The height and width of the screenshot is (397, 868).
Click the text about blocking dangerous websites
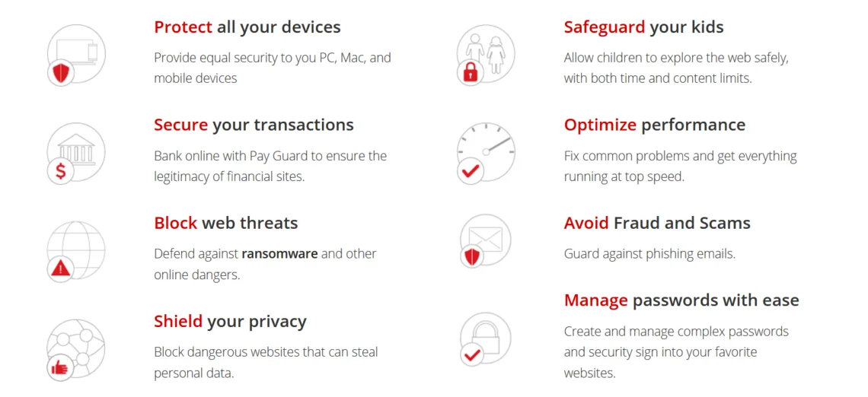266,362
